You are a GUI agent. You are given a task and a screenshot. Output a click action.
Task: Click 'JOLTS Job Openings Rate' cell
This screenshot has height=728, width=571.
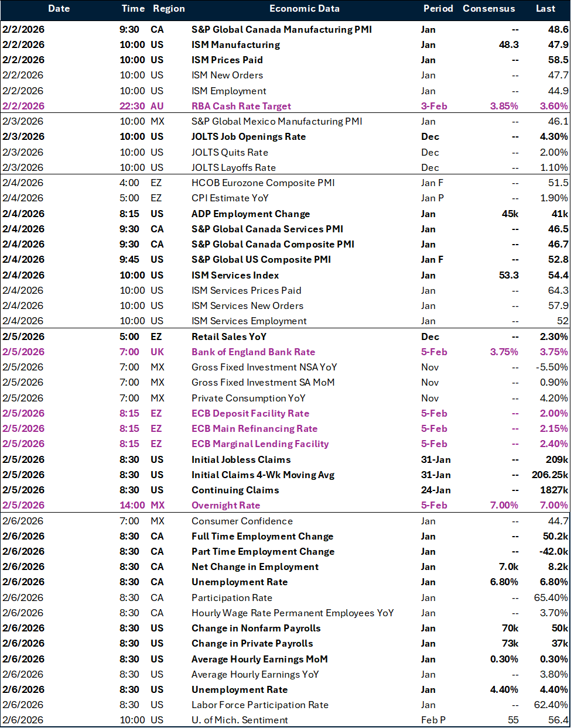tap(249, 136)
